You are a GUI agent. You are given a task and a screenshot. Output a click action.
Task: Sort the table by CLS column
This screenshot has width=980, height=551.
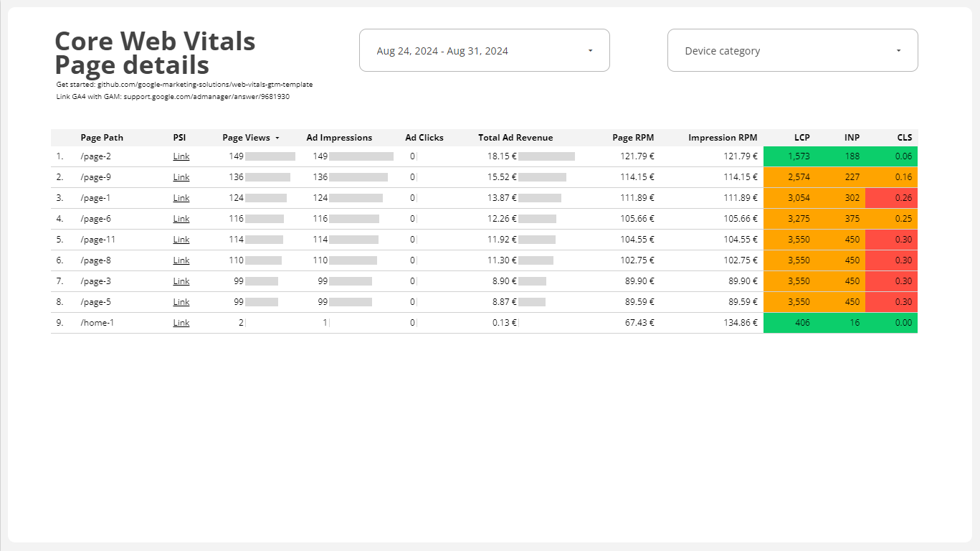[x=904, y=137]
